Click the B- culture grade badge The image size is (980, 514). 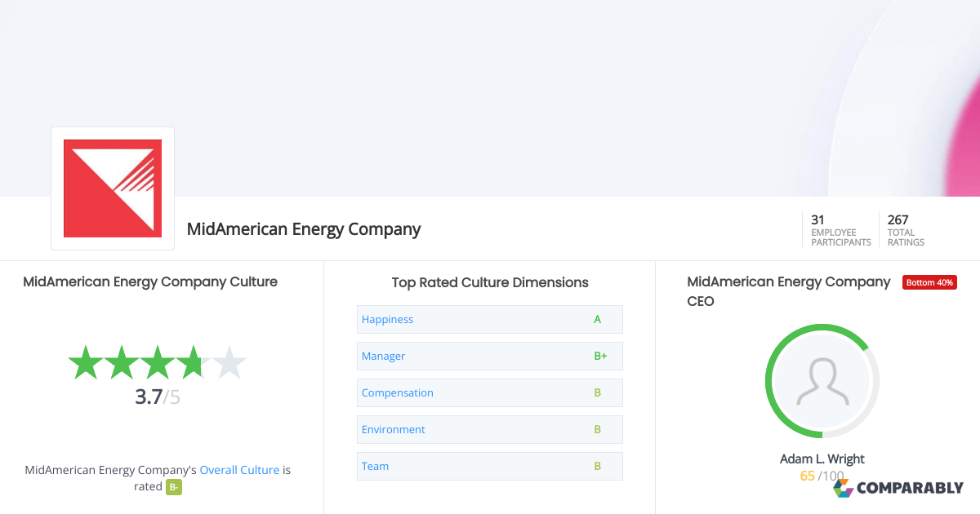(x=173, y=487)
